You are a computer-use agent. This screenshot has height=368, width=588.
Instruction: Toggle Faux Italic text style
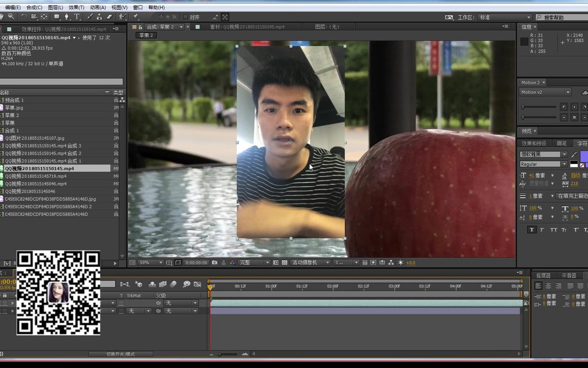point(542,229)
